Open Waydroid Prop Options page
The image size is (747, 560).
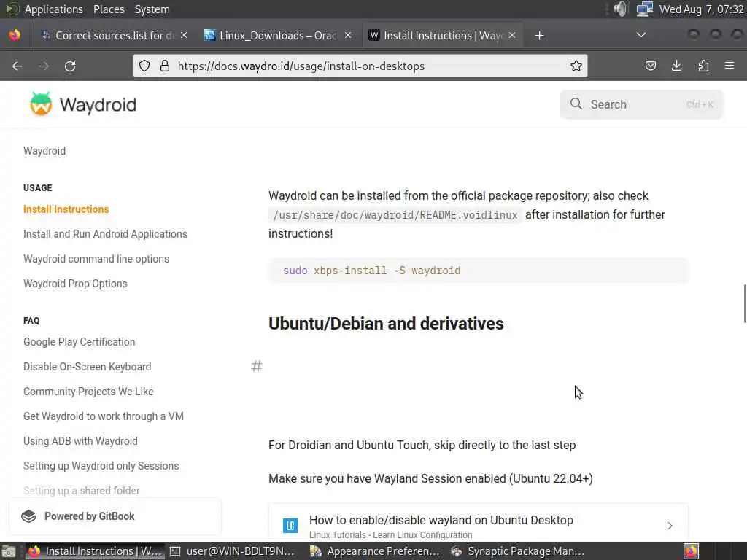[75, 284]
